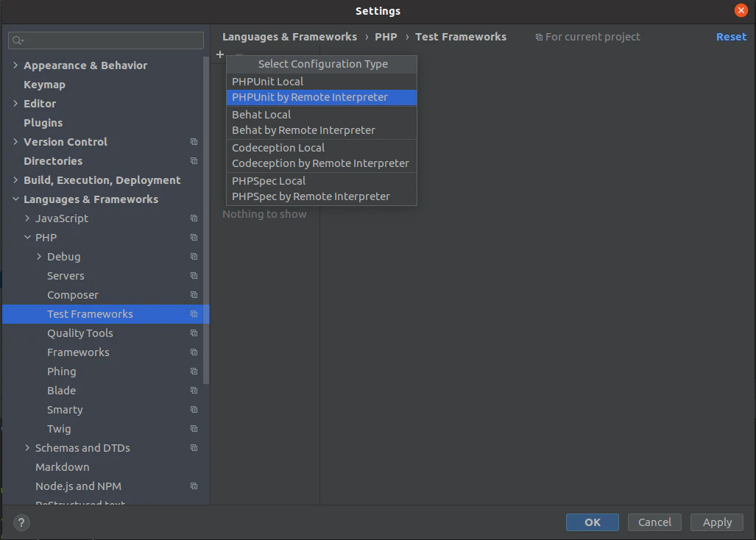Image resolution: width=756 pixels, height=540 pixels.
Task: Click project-scope icon next to JavaScript
Action: [x=194, y=219]
